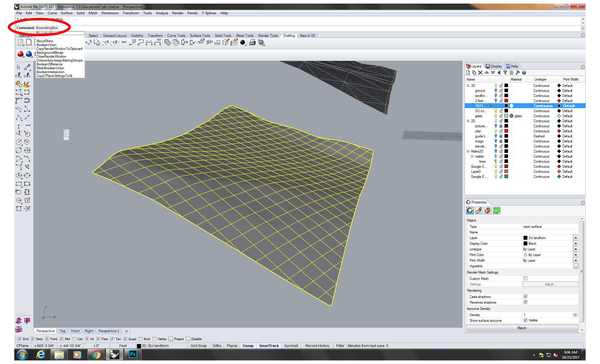This screenshot has height=364, width=600.
Task: Click the mint color swatch of glass layer
Action: coord(506,116)
